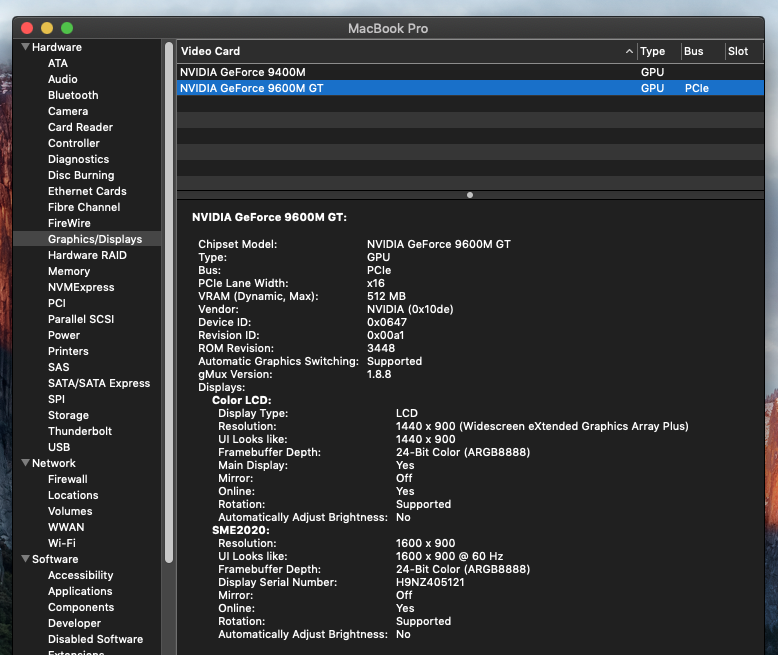The image size is (778, 655).
Task: Open Developer under Software
Action: coord(74,623)
